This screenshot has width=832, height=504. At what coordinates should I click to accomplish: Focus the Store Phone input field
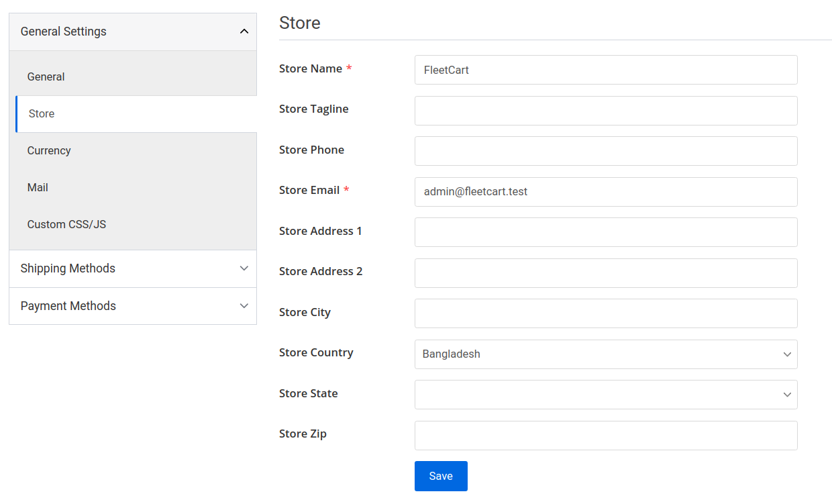click(604, 151)
